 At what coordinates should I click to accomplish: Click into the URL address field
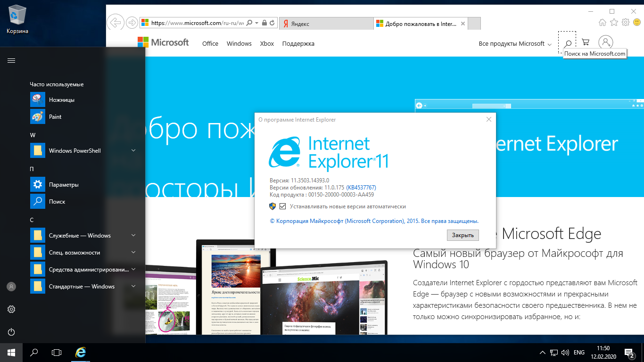pos(197,23)
